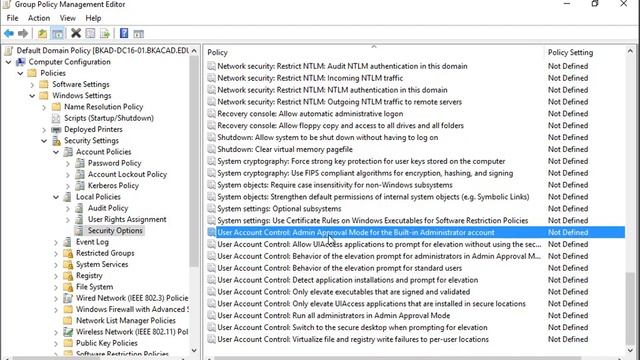This screenshot has width=640, height=360.
Task: Toggle Show/Hide Console Tree toolbar icon
Action: coord(58,33)
